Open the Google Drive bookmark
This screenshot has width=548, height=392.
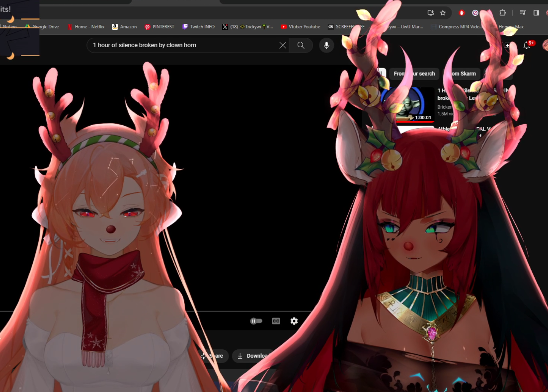(42, 26)
